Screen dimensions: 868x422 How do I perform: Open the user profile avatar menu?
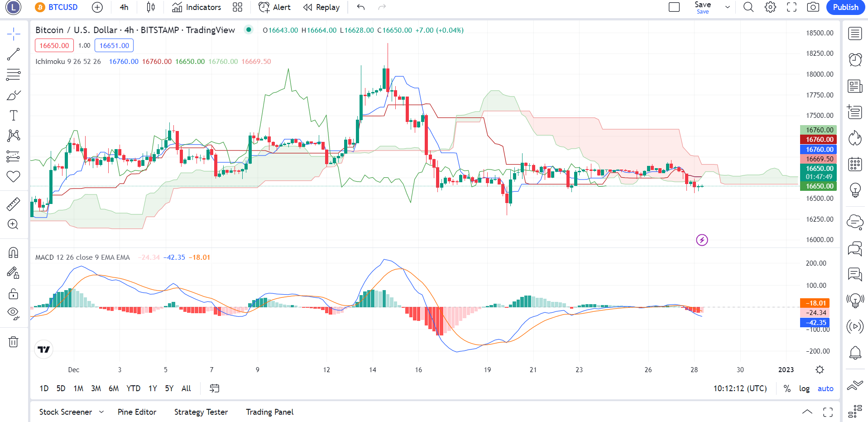(14, 7)
